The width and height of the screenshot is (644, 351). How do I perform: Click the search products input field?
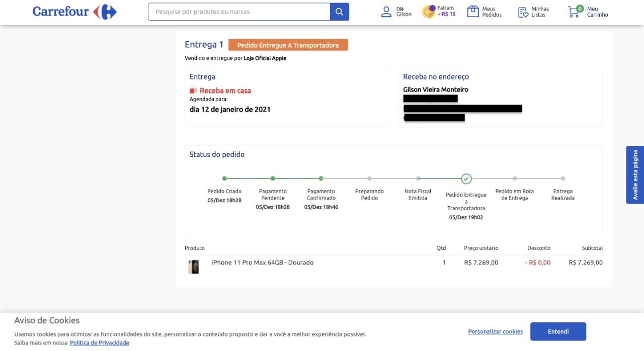[239, 12]
